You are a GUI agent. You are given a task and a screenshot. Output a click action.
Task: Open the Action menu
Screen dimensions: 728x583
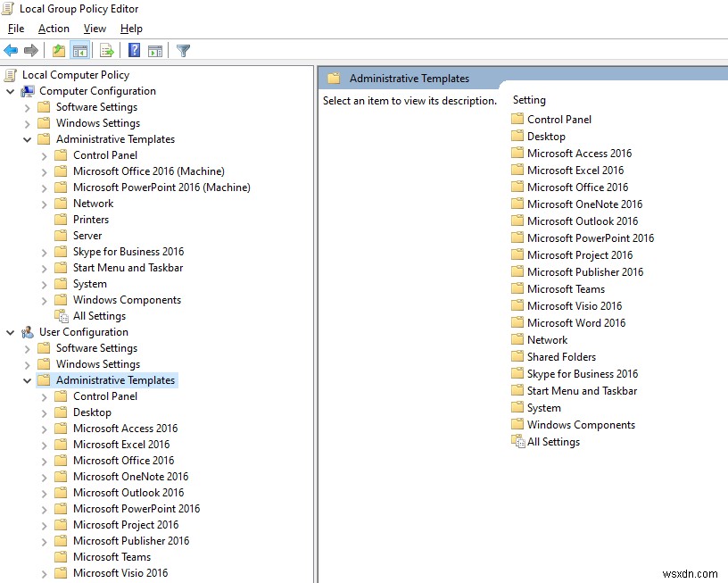[54, 29]
